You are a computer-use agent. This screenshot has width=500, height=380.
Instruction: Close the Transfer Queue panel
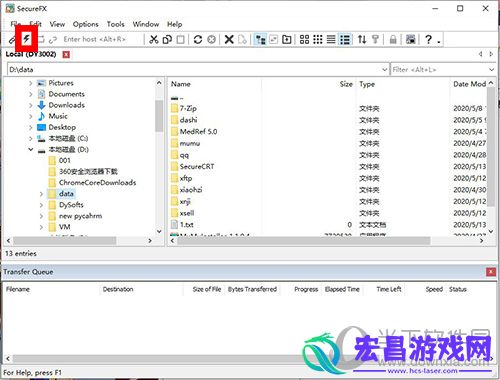coord(491,272)
